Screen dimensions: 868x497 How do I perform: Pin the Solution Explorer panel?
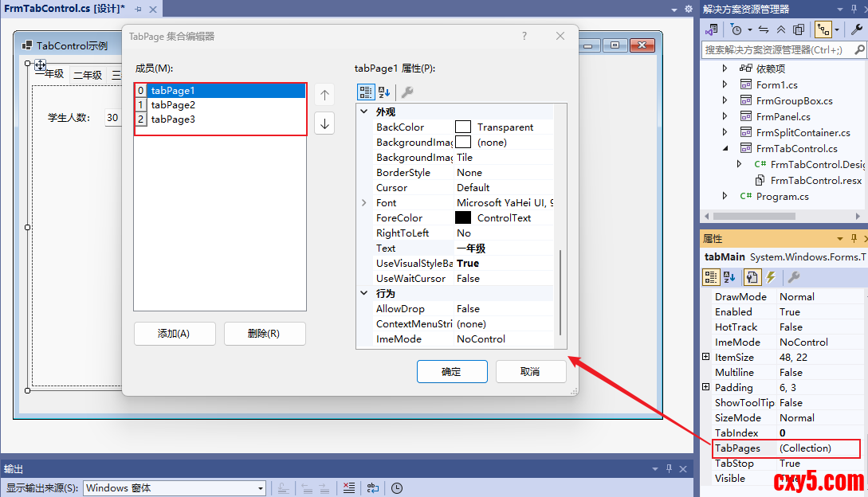click(x=854, y=9)
